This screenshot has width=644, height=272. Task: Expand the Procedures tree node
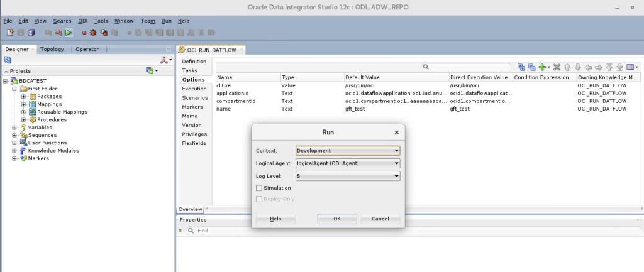(x=24, y=120)
